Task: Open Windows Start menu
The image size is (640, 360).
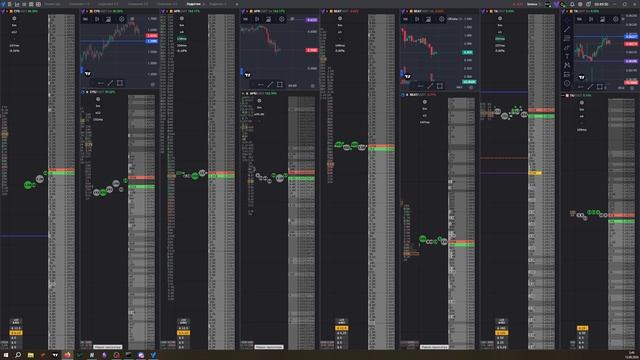Action: 6,355
